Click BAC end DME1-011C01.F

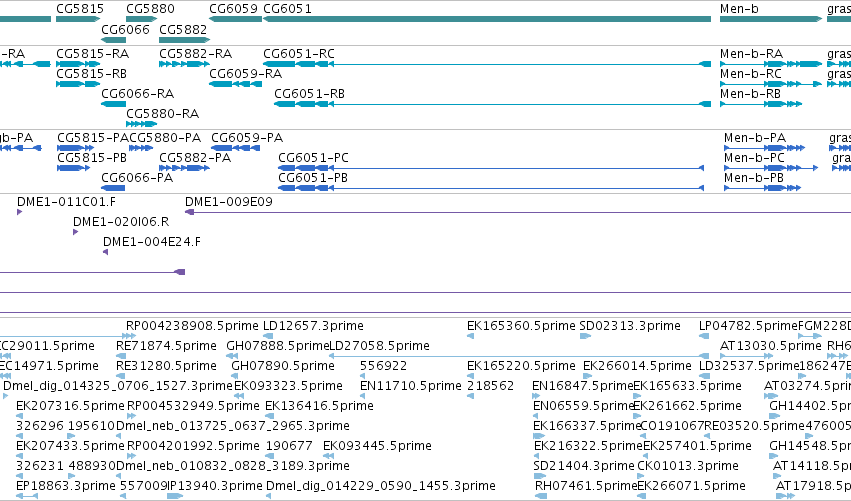[x=66, y=202]
